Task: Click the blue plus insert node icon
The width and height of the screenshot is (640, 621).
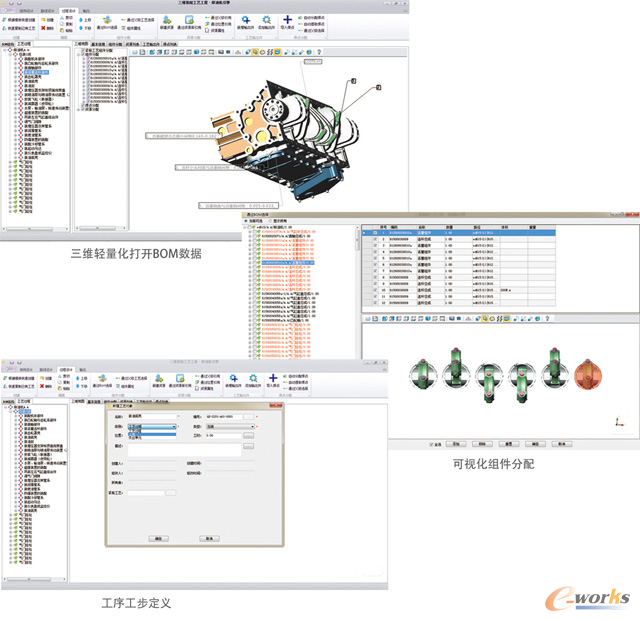Action: point(288,17)
